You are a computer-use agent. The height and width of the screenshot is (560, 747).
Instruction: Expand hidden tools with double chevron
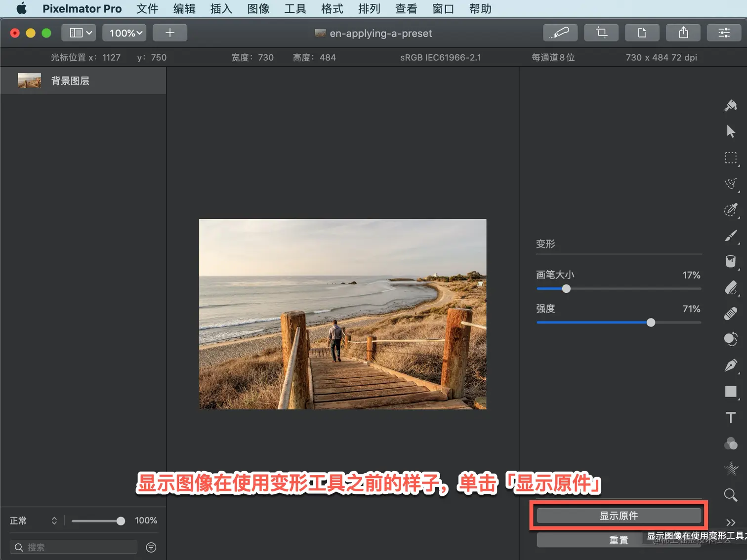731,522
